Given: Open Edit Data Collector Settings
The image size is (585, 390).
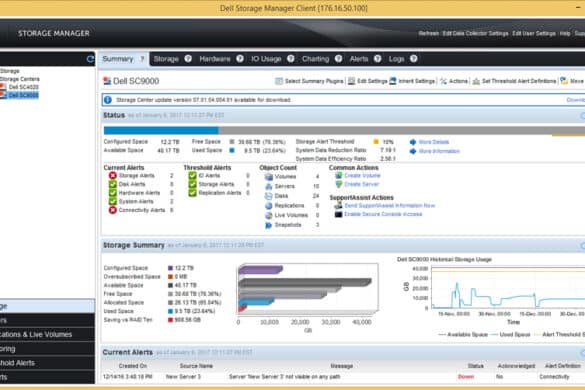Looking at the screenshot, I should 475,33.
